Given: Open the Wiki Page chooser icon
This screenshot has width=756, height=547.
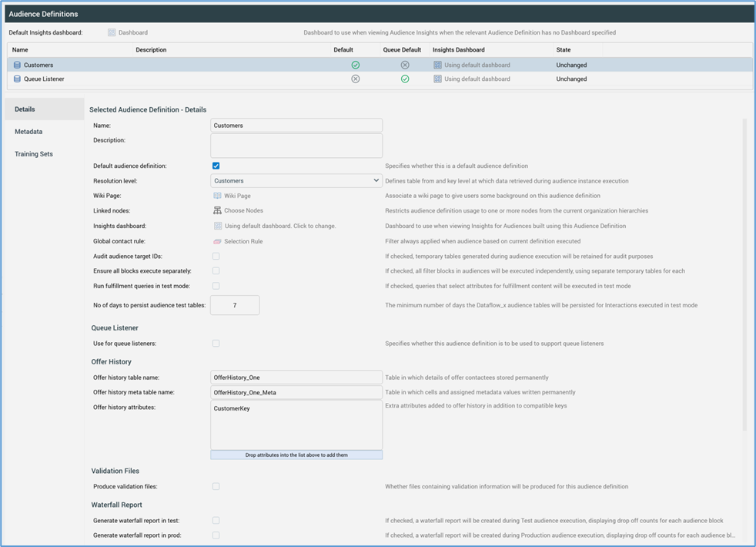Looking at the screenshot, I should (x=217, y=196).
